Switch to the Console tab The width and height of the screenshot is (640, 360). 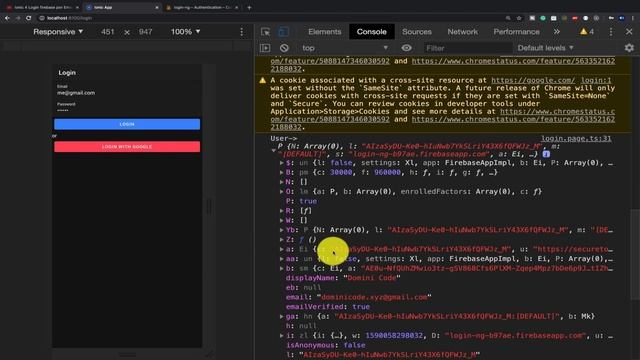pyautogui.click(x=371, y=32)
